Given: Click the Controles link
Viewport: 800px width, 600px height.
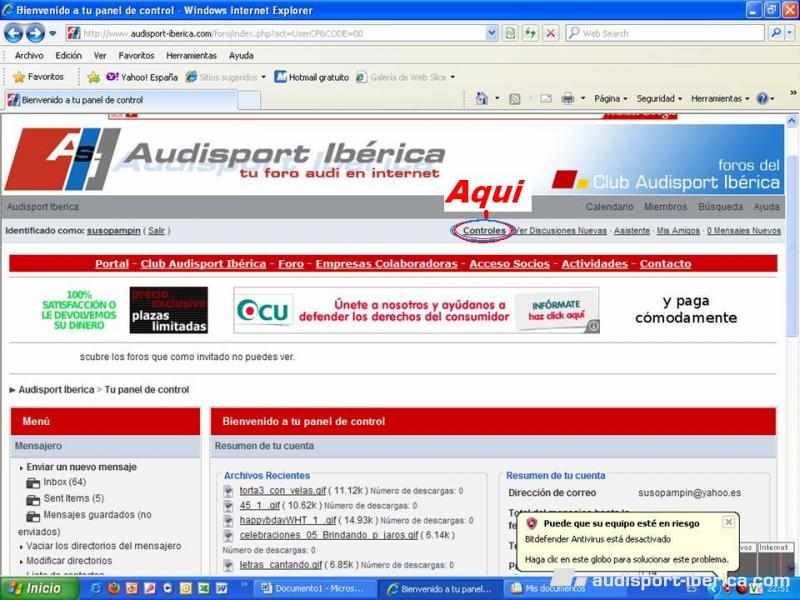Looking at the screenshot, I should click(484, 231).
